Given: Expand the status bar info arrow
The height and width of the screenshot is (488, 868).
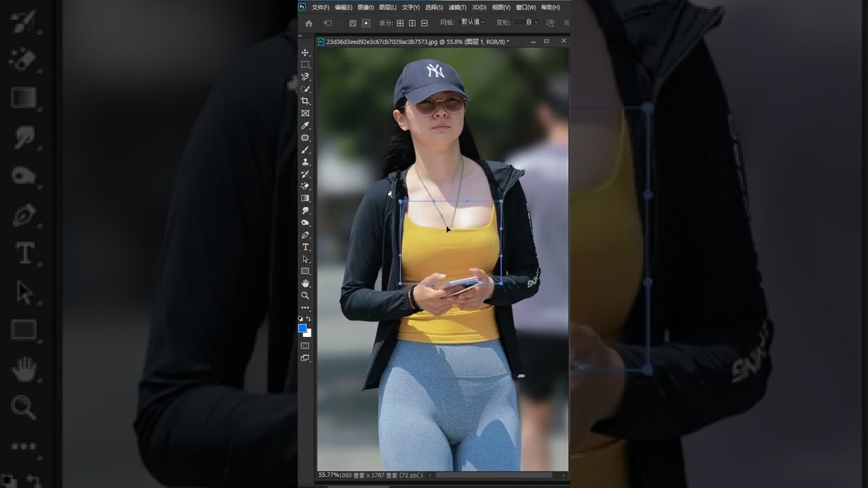Looking at the screenshot, I should 421,475.
